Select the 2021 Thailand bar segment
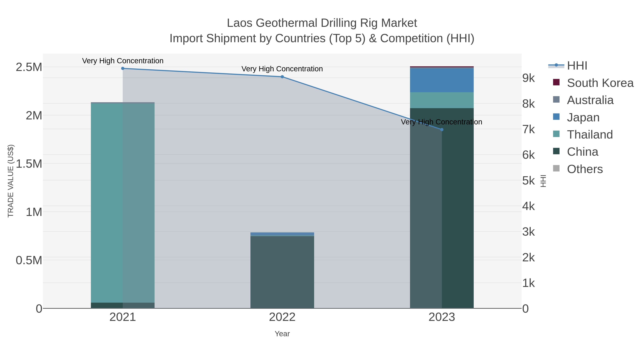This screenshot has width=644, height=362. point(123,203)
